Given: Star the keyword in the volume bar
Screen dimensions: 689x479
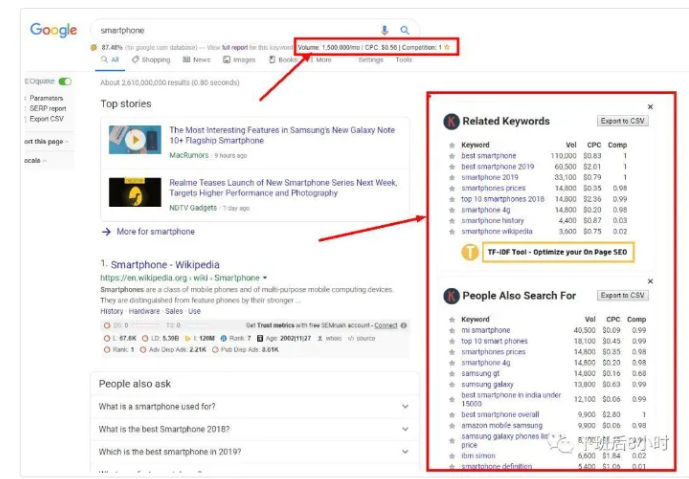Looking at the screenshot, I should click(x=447, y=47).
